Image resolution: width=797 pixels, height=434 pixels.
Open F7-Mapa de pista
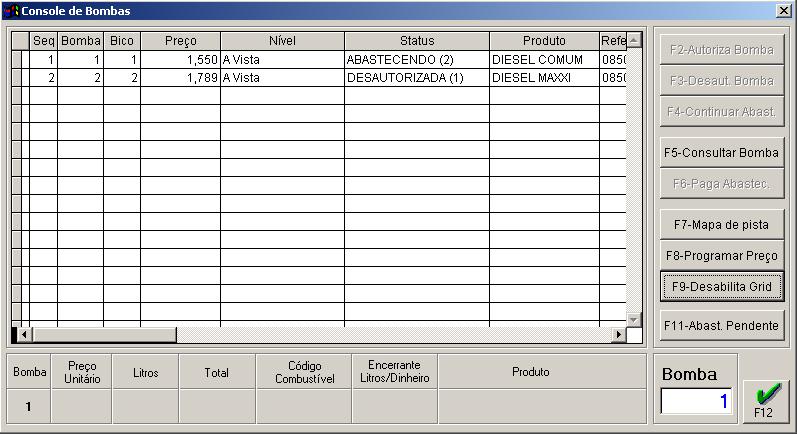[x=722, y=225]
